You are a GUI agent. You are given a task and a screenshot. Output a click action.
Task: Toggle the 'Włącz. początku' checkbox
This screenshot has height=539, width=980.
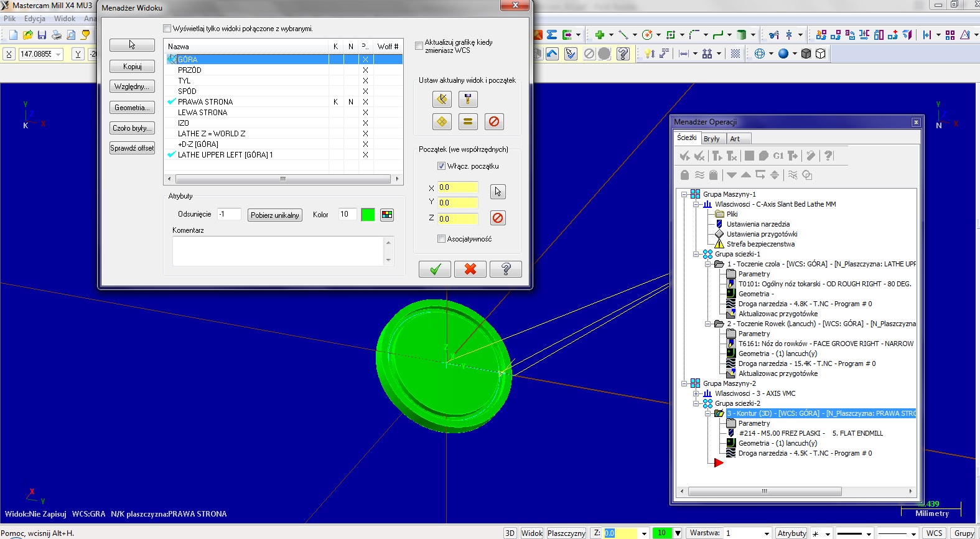click(441, 166)
